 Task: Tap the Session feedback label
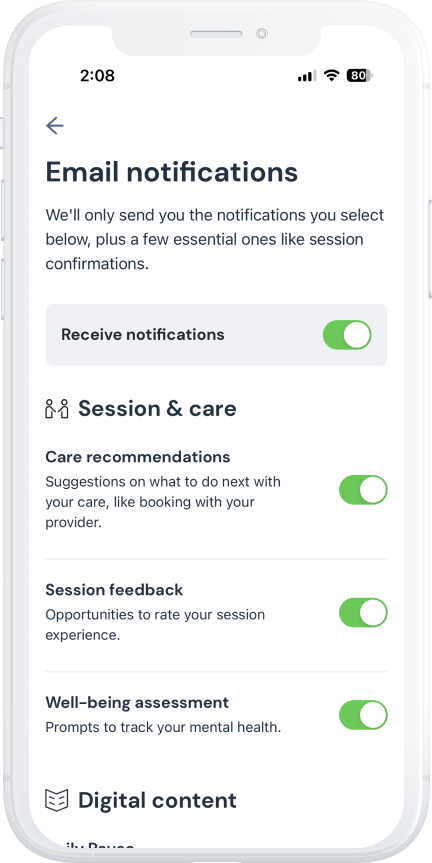click(x=114, y=590)
